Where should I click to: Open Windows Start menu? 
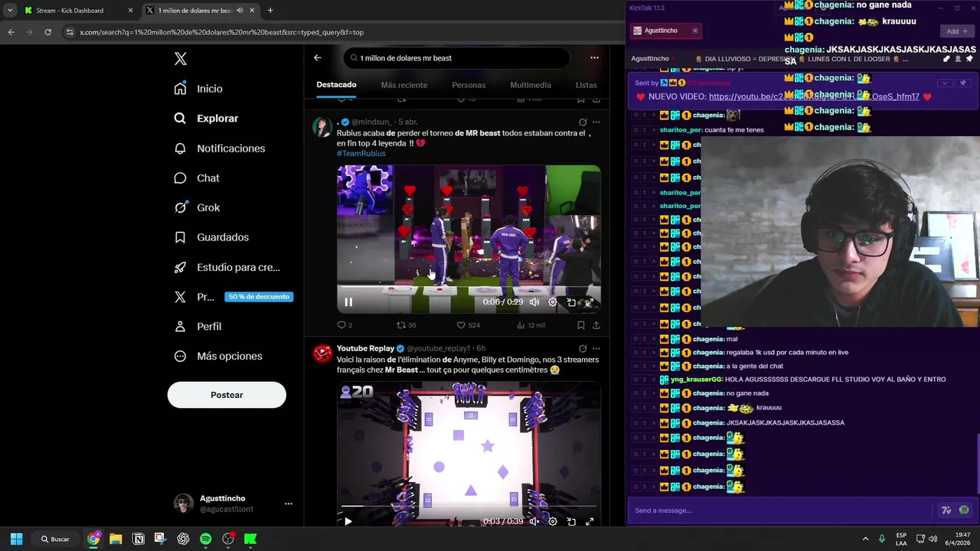[16, 539]
